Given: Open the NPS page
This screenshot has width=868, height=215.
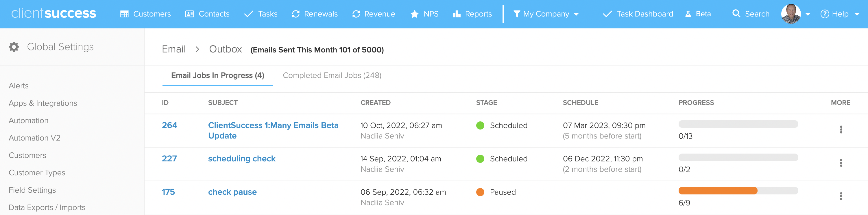Looking at the screenshot, I should coord(431,14).
